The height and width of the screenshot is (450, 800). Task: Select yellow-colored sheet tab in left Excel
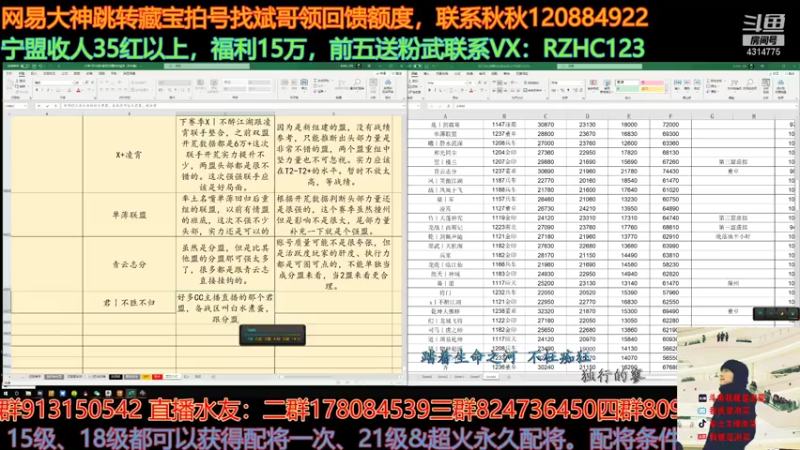pos(146,377)
